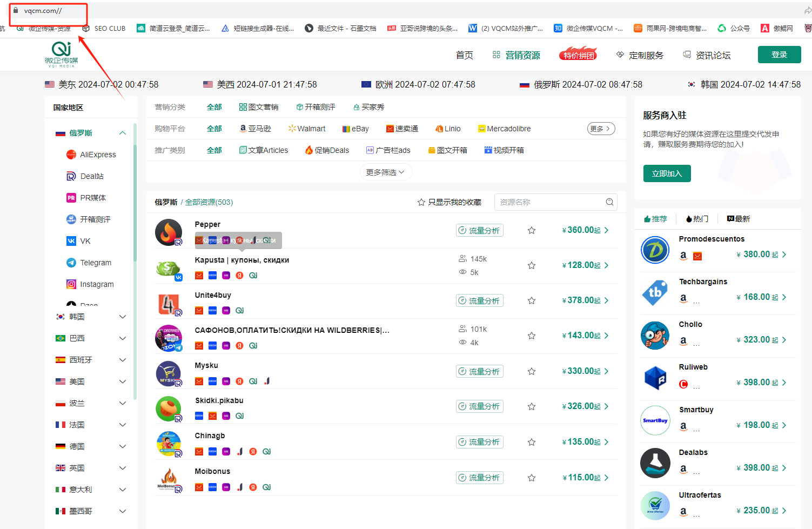Click the 资源名称 search field

[x=555, y=202]
